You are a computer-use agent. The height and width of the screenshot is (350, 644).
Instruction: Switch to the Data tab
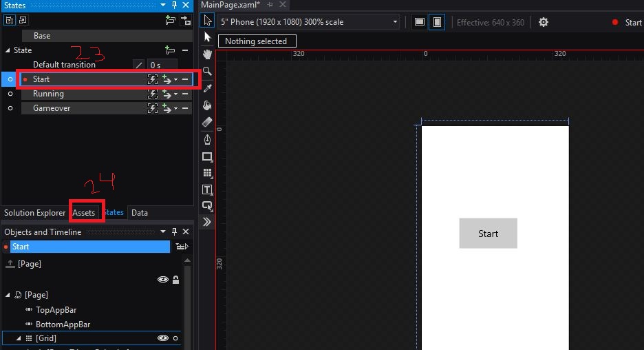(x=140, y=213)
